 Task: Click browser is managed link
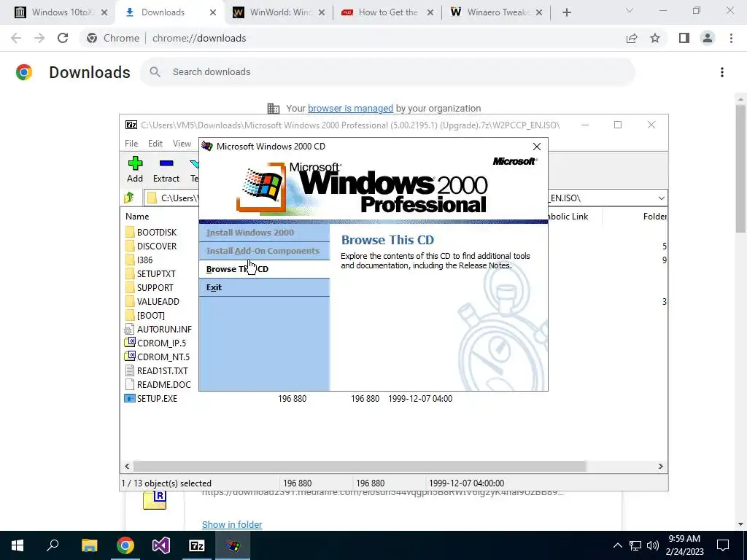(x=350, y=108)
